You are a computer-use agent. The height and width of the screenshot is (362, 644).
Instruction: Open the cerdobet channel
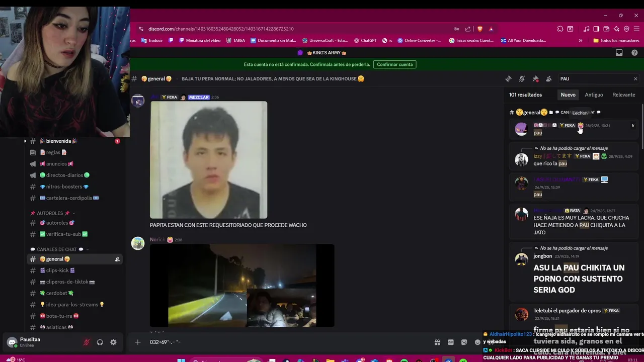pyautogui.click(x=75, y=293)
